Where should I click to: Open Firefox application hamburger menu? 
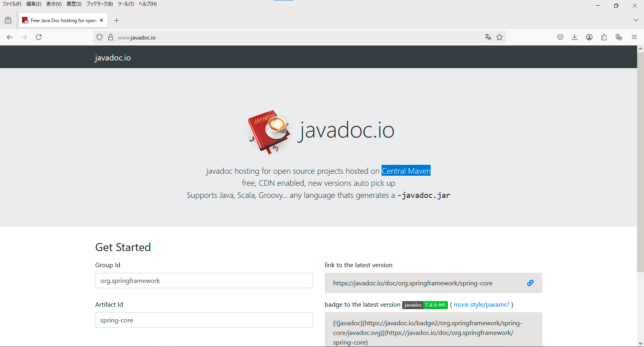634,37
